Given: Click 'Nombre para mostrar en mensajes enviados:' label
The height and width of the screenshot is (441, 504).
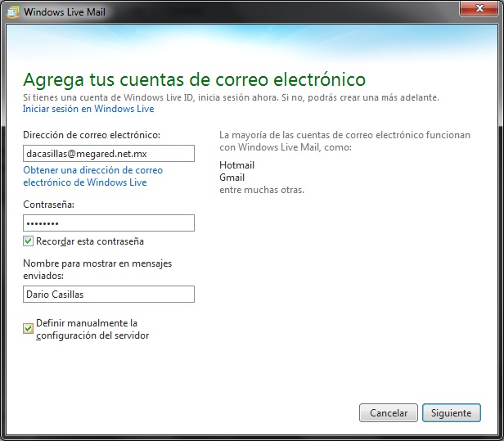Looking at the screenshot, I should [x=97, y=269].
